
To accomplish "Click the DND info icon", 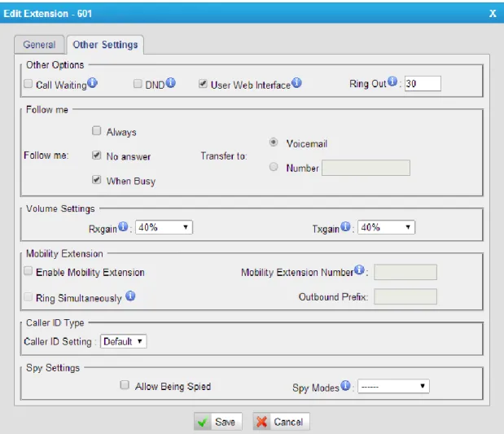I will (170, 83).
